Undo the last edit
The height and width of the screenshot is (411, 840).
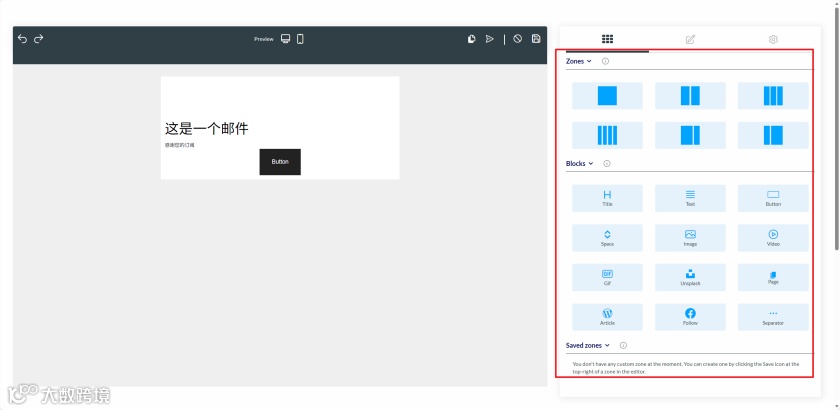(22, 39)
